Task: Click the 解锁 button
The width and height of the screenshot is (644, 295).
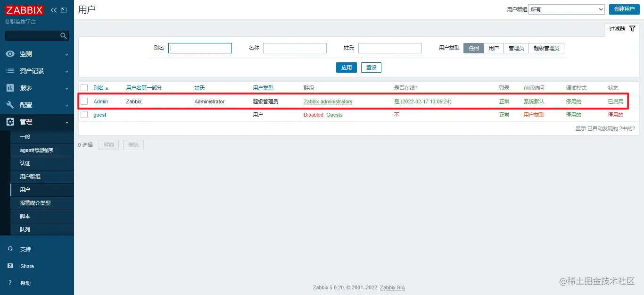Action: (108, 145)
